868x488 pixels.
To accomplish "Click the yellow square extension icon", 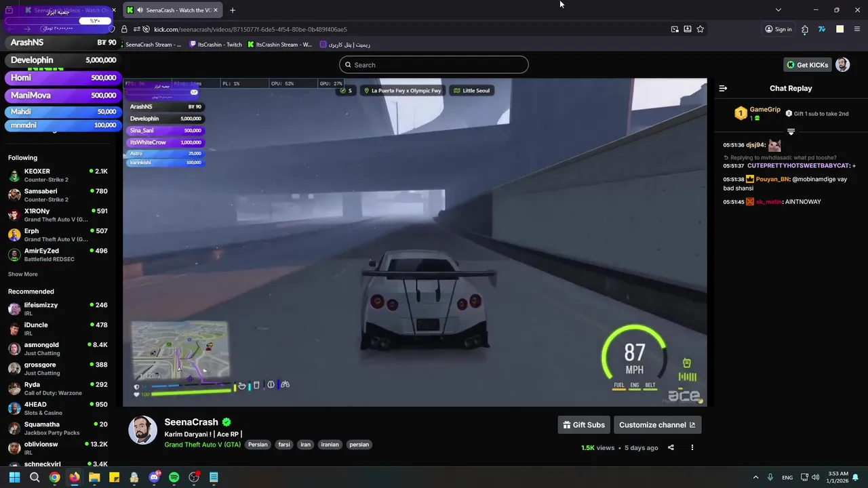I will [x=840, y=29].
